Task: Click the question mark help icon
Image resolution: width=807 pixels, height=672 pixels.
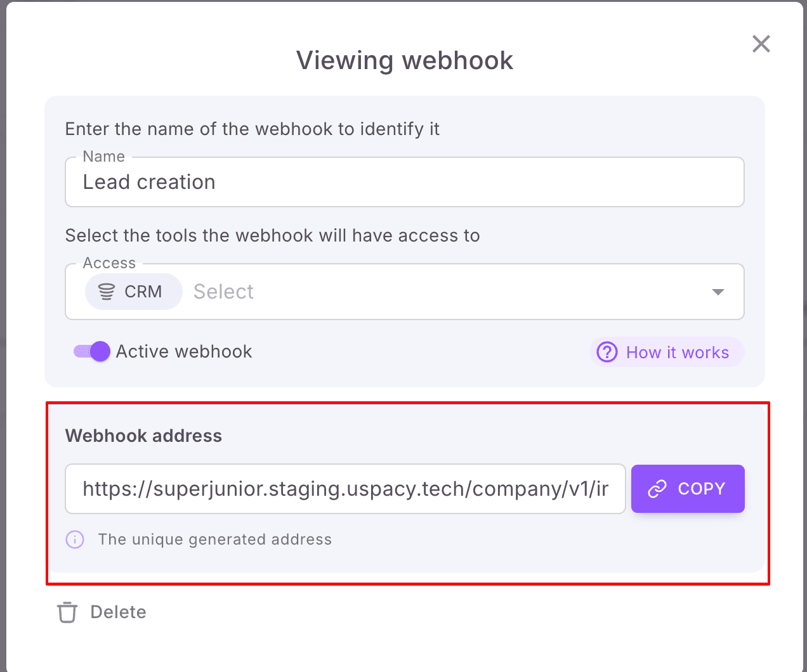Action: 607,352
